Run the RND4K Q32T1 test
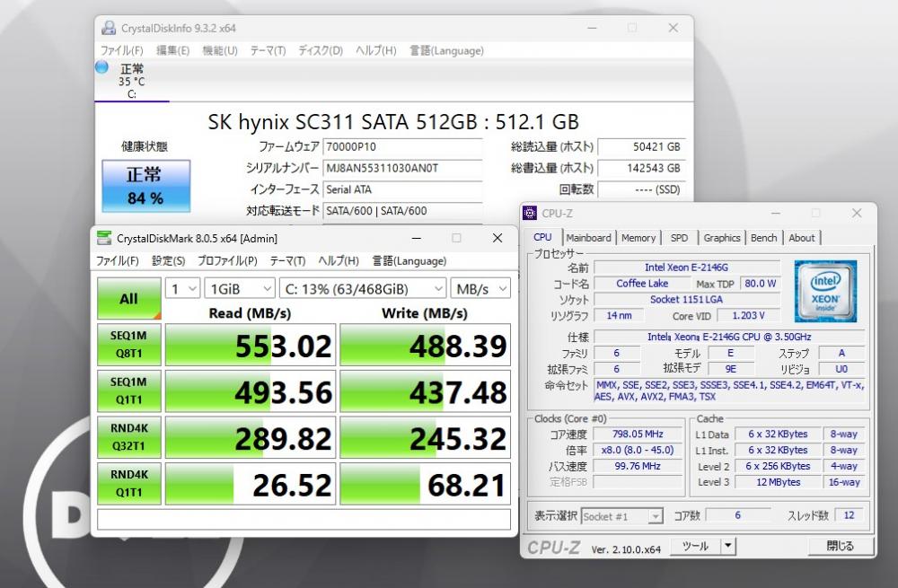Image resolution: width=898 pixels, height=588 pixels. [128, 437]
